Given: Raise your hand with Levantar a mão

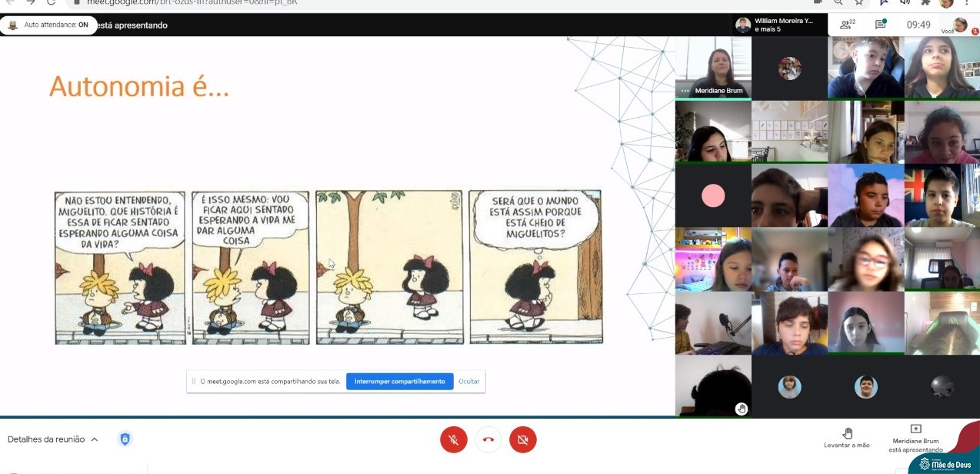Looking at the screenshot, I should (x=847, y=438).
